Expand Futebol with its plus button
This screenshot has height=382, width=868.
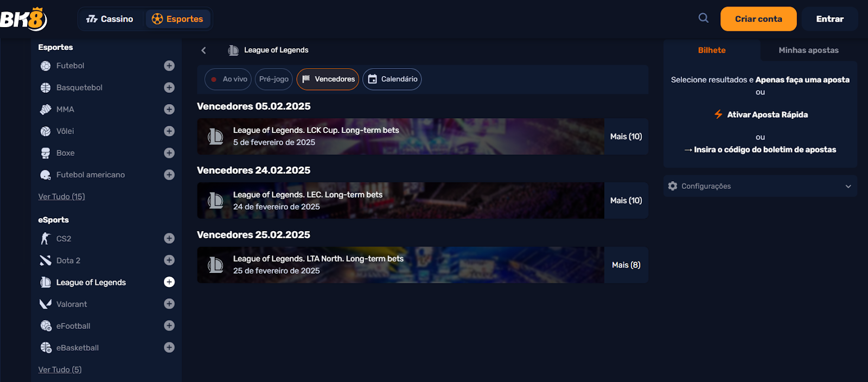tap(169, 66)
